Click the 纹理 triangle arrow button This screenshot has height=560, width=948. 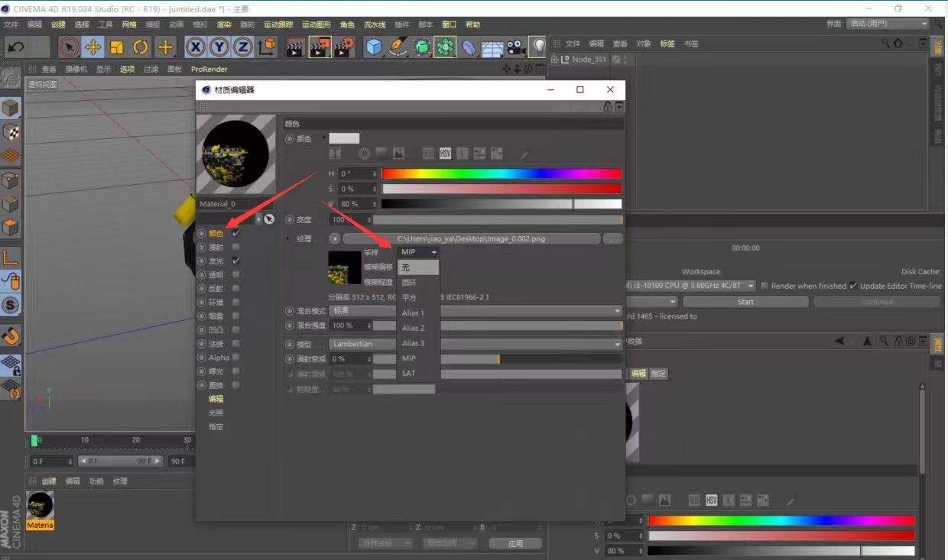336,239
